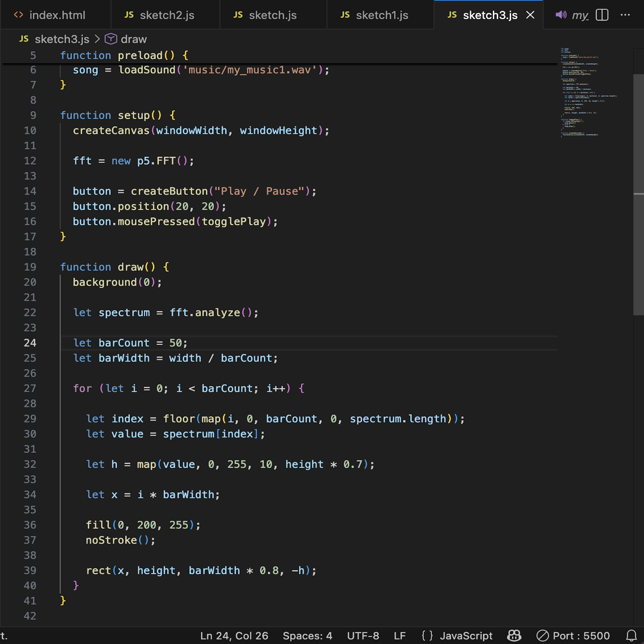Click createCanvas on line 10

[x=111, y=131]
